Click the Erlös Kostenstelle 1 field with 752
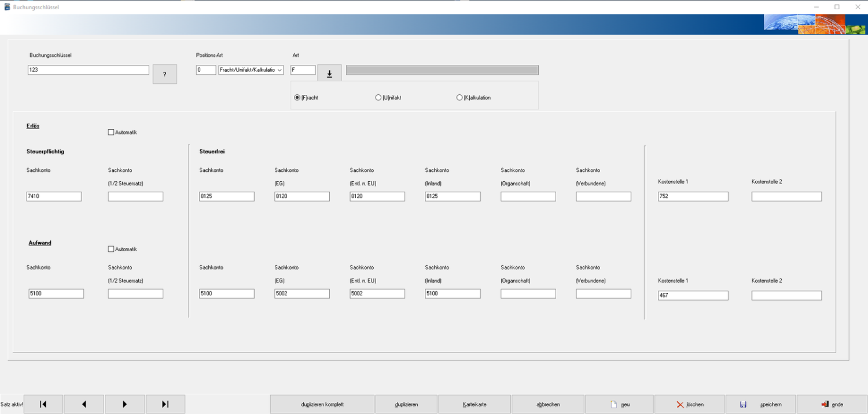 point(693,197)
